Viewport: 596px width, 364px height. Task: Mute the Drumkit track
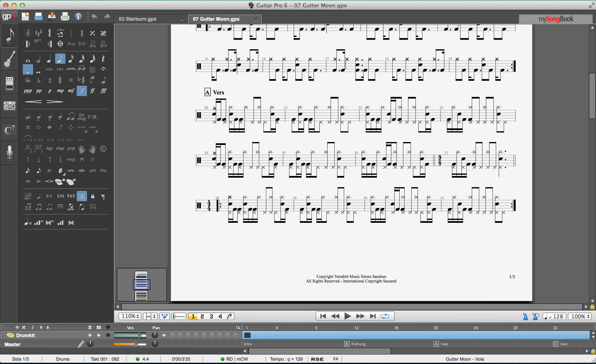[98, 335]
